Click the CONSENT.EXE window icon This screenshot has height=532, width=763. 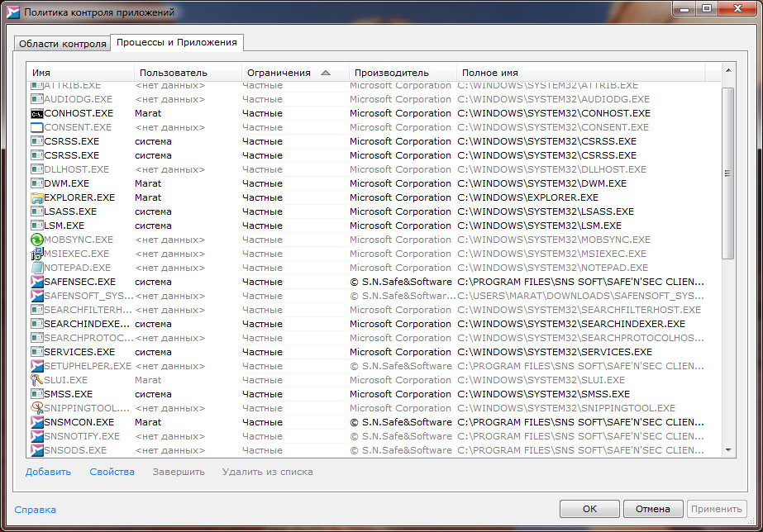[37, 127]
